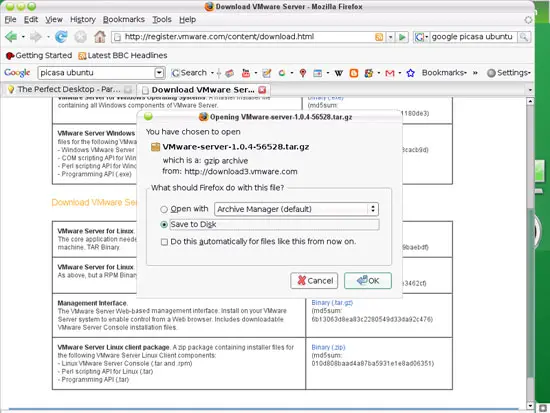Click the search magnifier in search box
This screenshot has width=550, height=413.
(x=524, y=37)
